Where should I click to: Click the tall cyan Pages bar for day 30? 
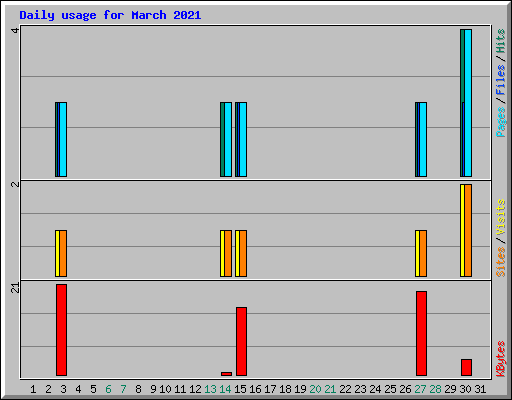468,103
